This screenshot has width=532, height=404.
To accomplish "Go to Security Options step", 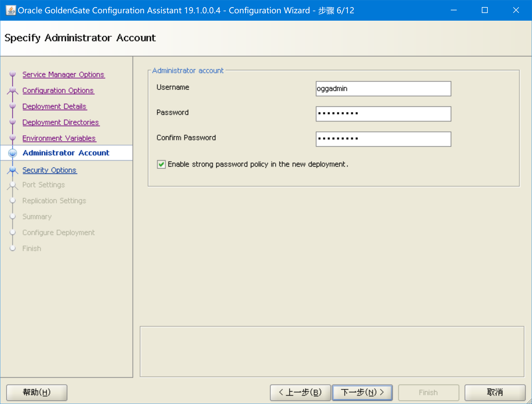I will pos(50,170).
